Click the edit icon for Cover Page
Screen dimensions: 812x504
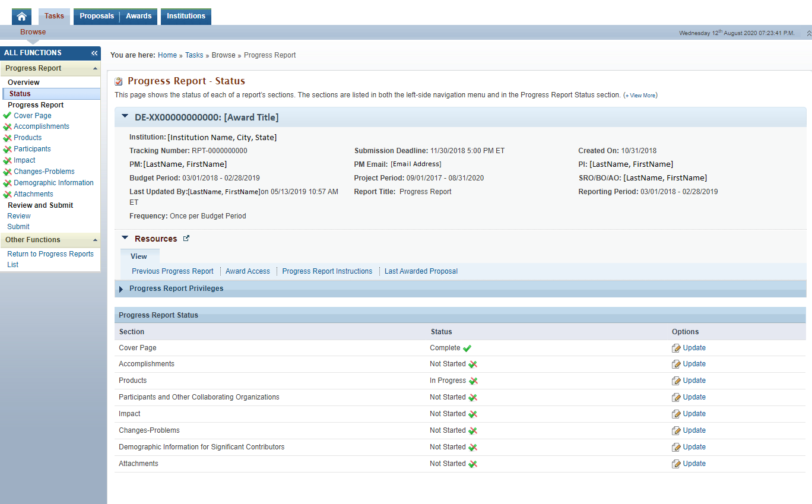tap(676, 348)
